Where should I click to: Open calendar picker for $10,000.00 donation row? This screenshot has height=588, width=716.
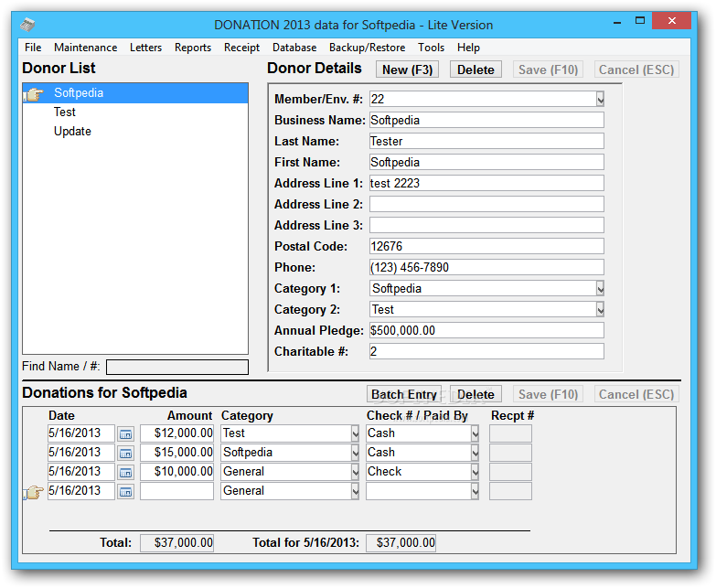(125, 472)
